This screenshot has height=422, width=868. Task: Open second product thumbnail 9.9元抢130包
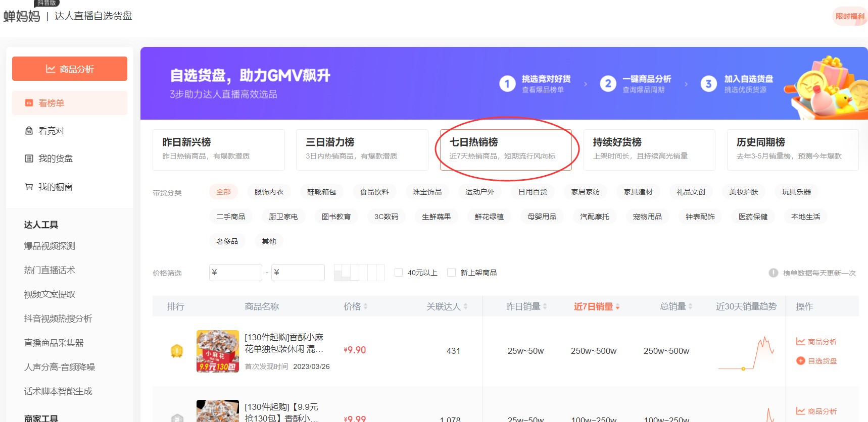[x=217, y=411]
